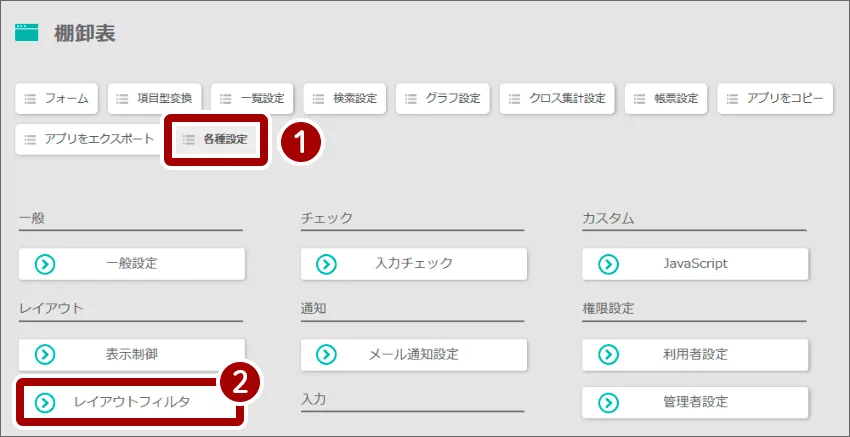Select the 帳票設定 tab
Image resolution: width=850 pixels, height=437 pixels.
tap(666, 99)
